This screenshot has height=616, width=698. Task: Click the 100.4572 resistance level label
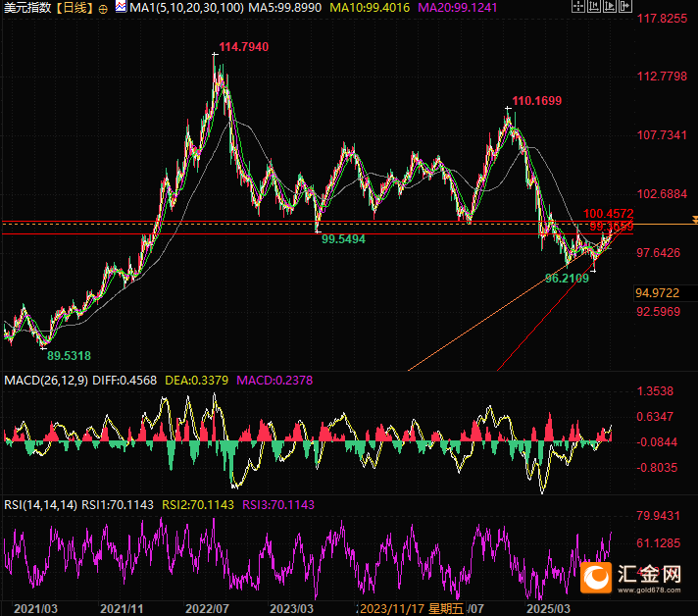coord(608,214)
